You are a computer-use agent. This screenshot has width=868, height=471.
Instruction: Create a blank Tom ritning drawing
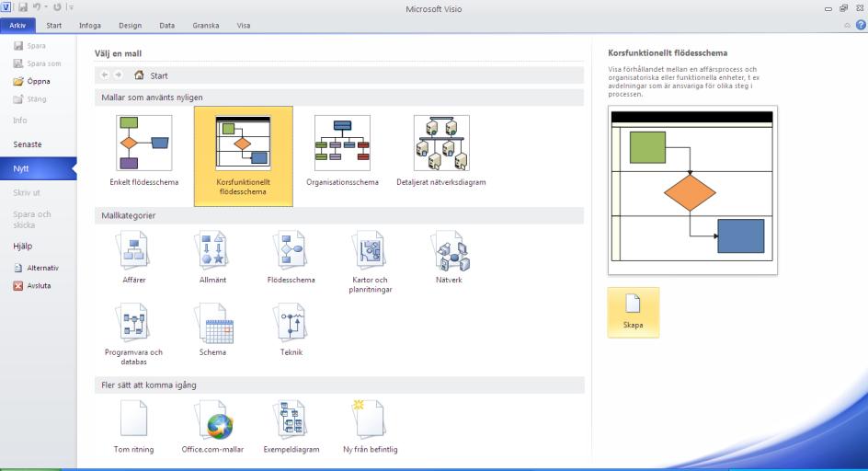point(134,427)
